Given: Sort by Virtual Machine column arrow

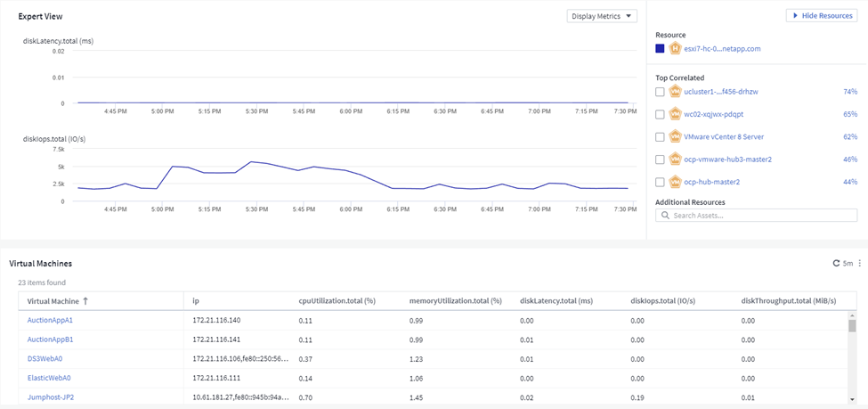Looking at the screenshot, I should tap(85, 301).
